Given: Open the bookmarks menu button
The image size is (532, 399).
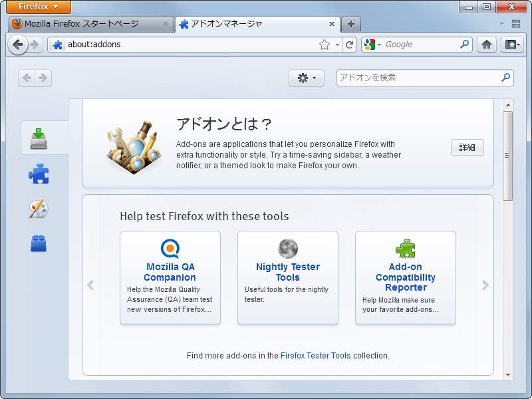Looking at the screenshot, I should pos(512,45).
